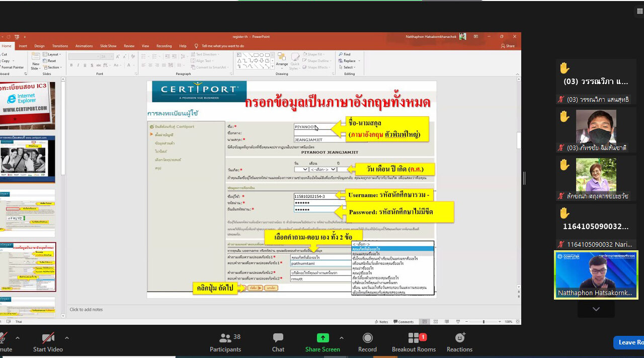Screen dimensions: 644x358
Task: Open the Select dropdown in Editing
Action: coord(347,67)
